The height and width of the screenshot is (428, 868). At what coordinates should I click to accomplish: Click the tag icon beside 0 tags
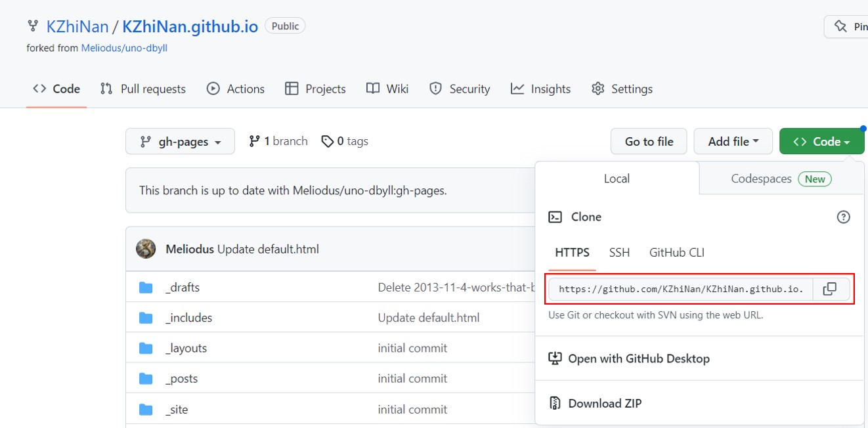coord(327,141)
